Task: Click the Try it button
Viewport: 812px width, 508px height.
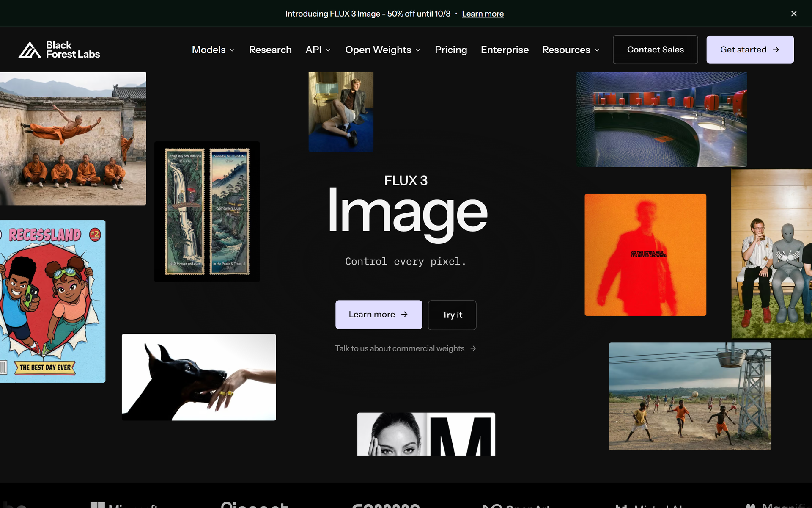Action: [x=452, y=315]
